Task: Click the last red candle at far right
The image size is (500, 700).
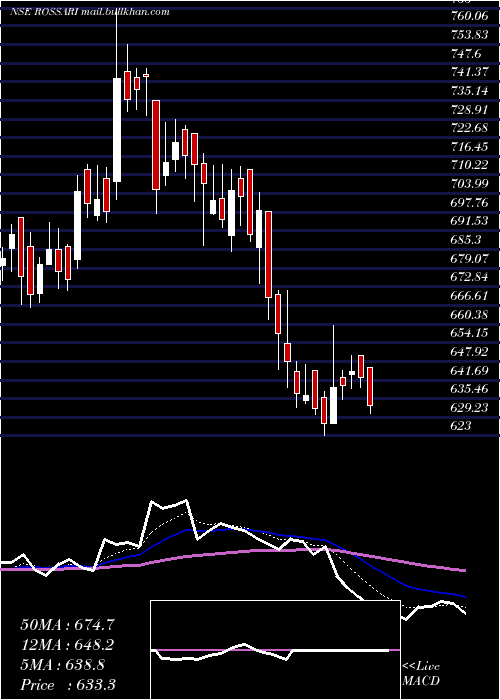Action: [370, 387]
